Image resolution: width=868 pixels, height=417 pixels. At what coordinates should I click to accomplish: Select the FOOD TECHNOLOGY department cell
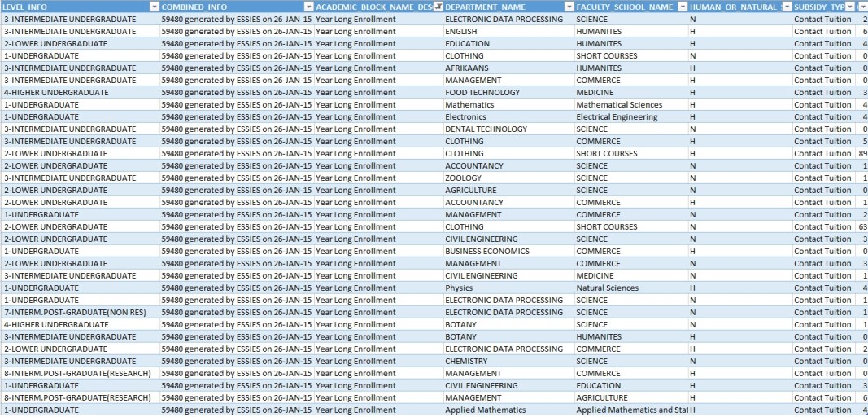click(x=508, y=93)
